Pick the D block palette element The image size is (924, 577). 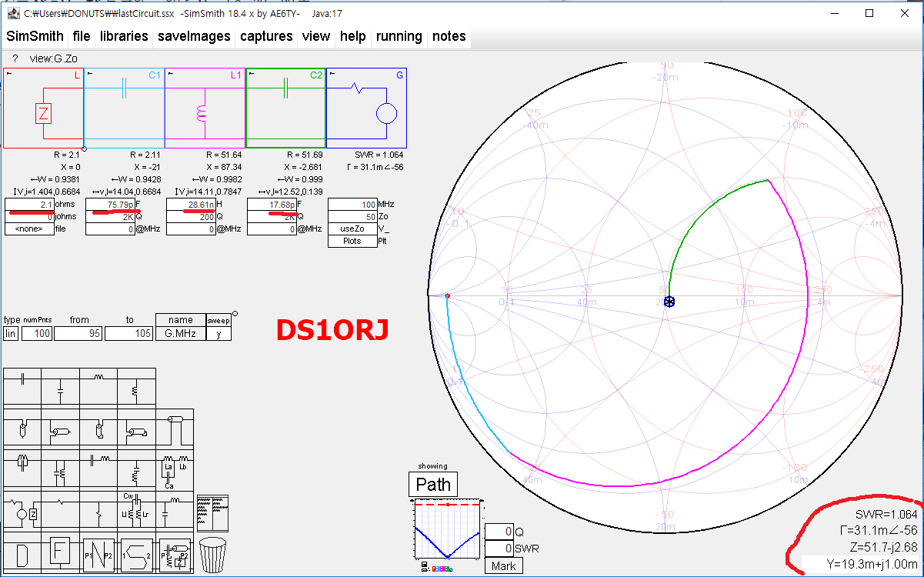coord(22,554)
